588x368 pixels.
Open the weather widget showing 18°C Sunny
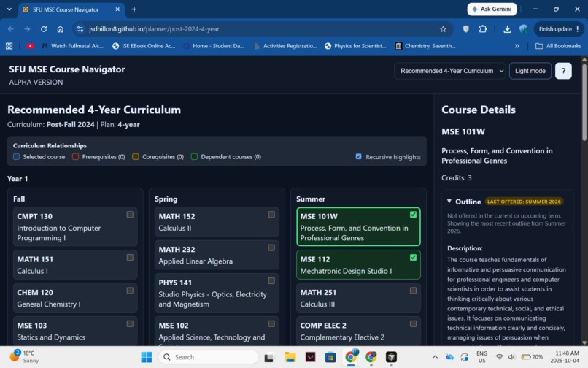tap(24, 356)
